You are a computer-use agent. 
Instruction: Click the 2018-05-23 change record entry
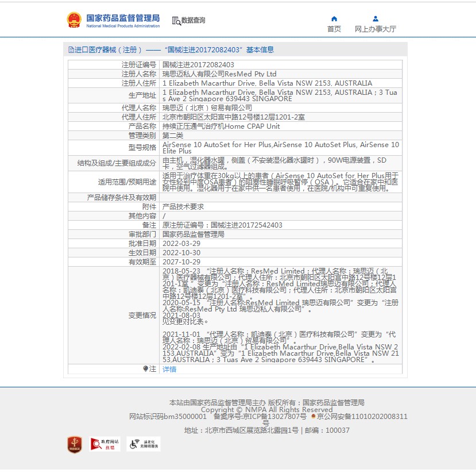click(280, 284)
